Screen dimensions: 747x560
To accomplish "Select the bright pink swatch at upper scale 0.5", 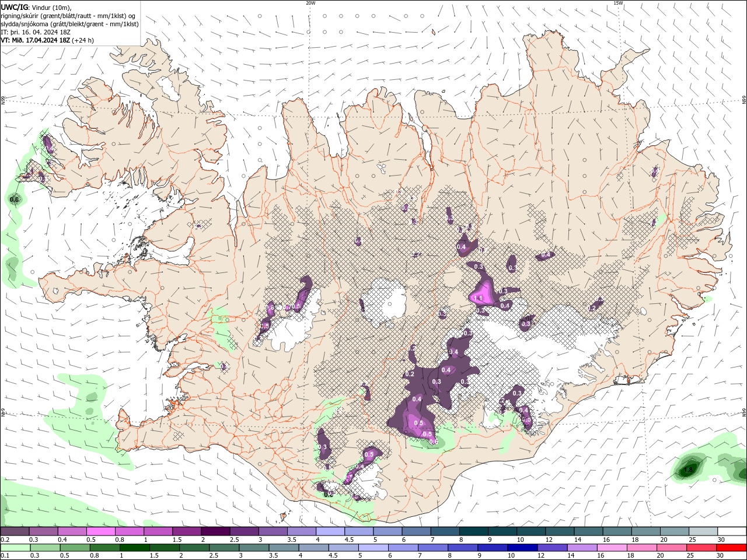I will tap(101, 531).
